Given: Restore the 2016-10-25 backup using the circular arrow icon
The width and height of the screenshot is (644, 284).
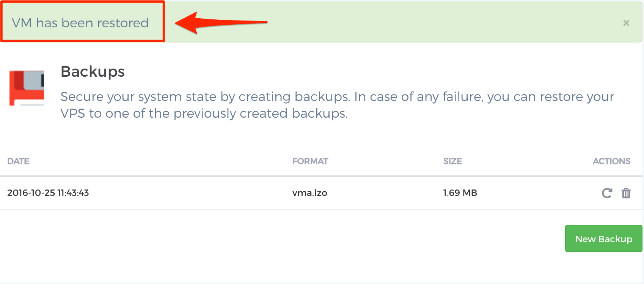Looking at the screenshot, I should (x=607, y=193).
